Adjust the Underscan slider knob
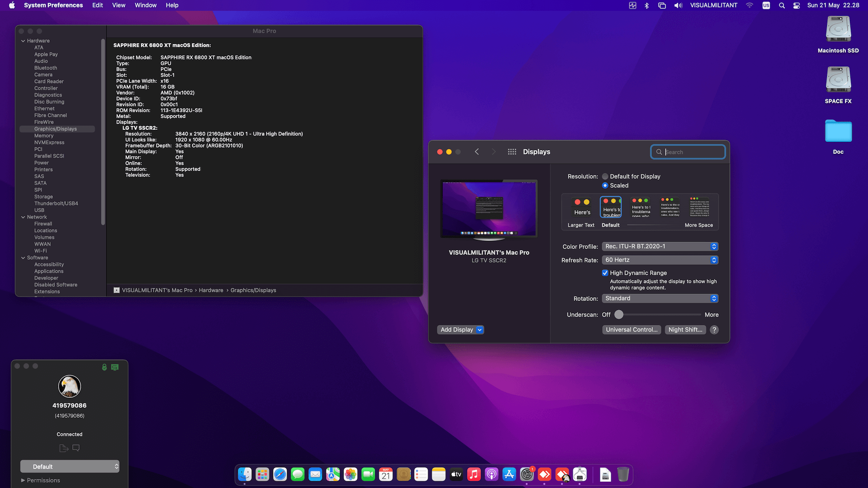This screenshot has width=868, height=488. (x=619, y=315)
